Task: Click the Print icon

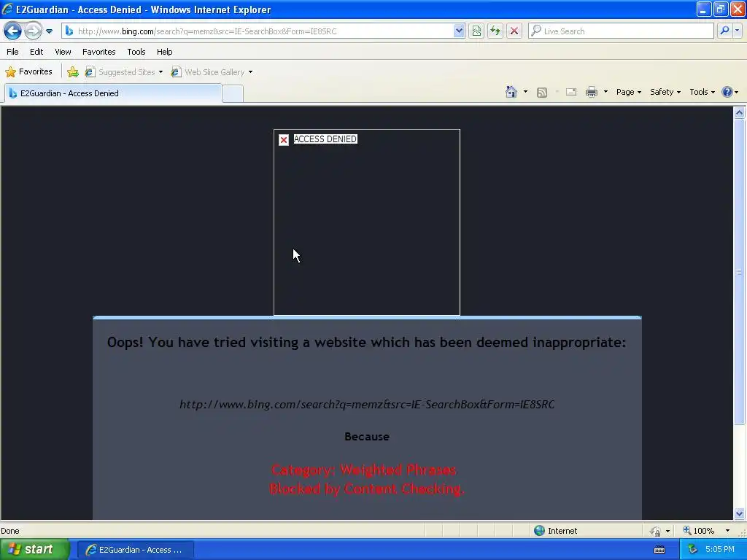Action: 591,93
